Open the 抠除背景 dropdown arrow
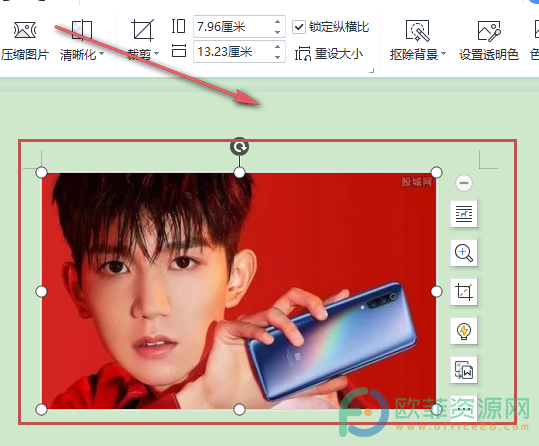The image size is (539, 446). 443,54
